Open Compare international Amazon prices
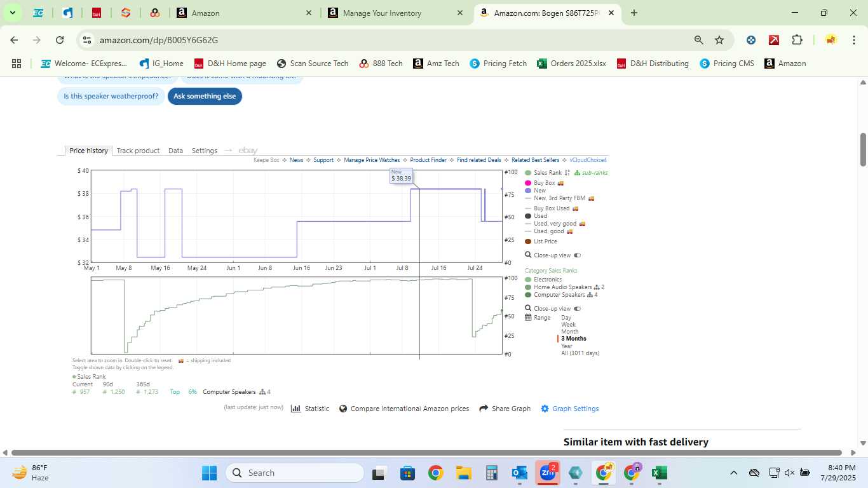 [404, 409]
